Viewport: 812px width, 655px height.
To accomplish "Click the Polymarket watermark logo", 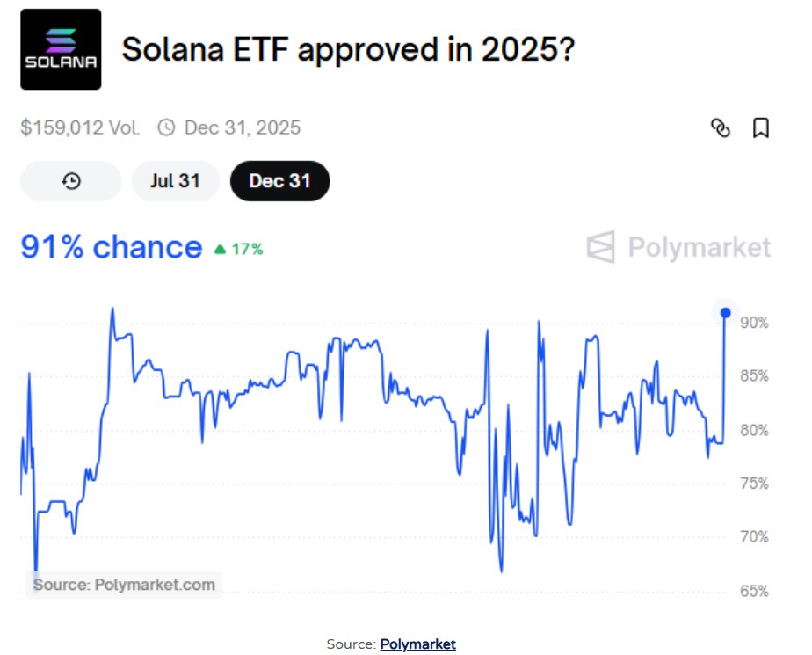I will [679, 247].
